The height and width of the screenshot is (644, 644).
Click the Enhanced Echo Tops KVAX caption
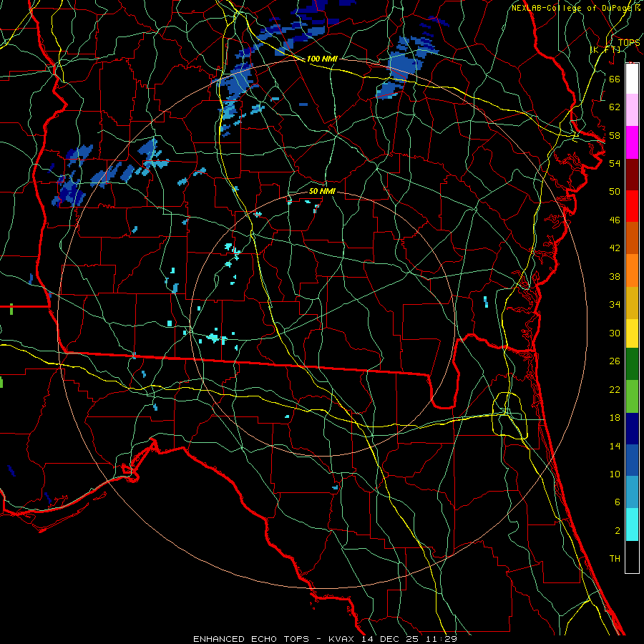click(x=325, y=639)
